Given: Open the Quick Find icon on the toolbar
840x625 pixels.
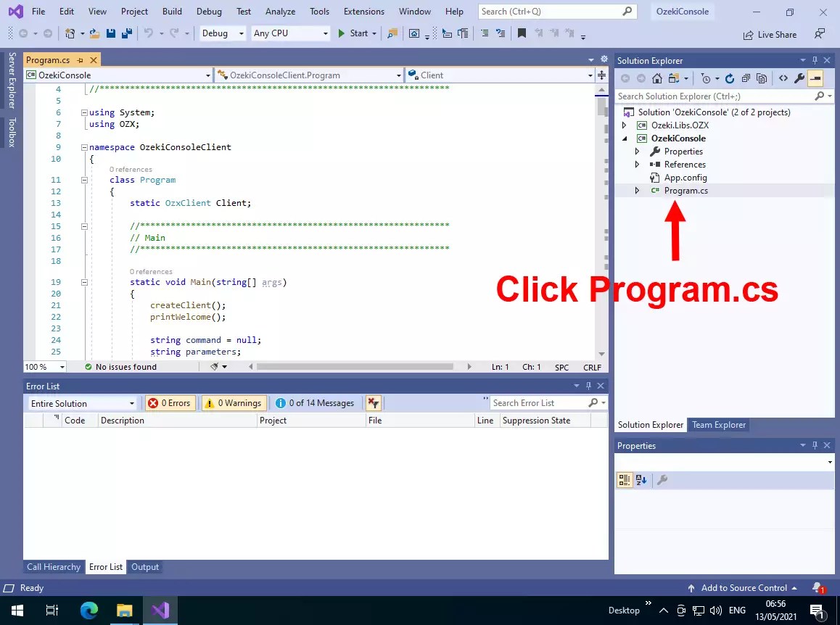Looking at the screenshot, I should [x=392, y=32].
